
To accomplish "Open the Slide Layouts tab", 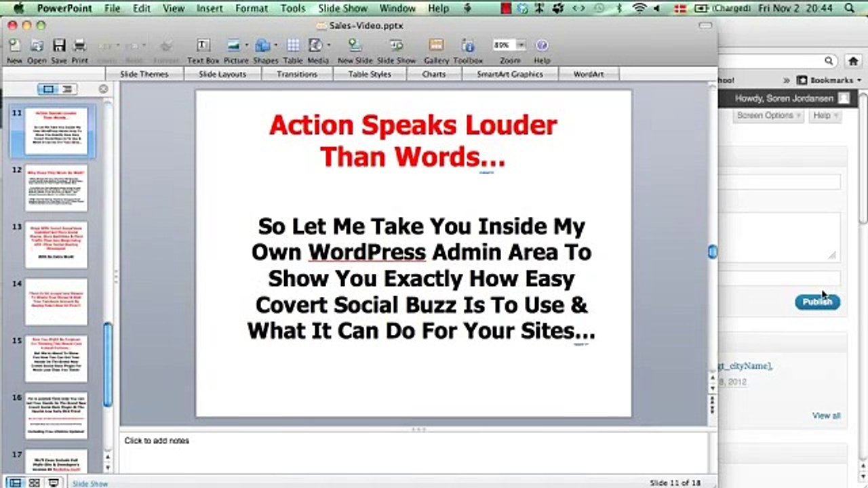I will pos(222,74).
